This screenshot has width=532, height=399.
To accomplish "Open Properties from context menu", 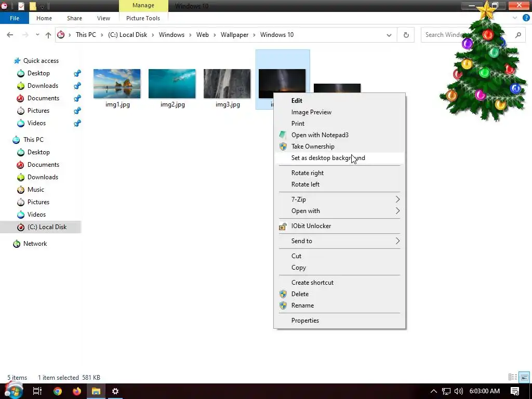I will [x=339, y=320].
